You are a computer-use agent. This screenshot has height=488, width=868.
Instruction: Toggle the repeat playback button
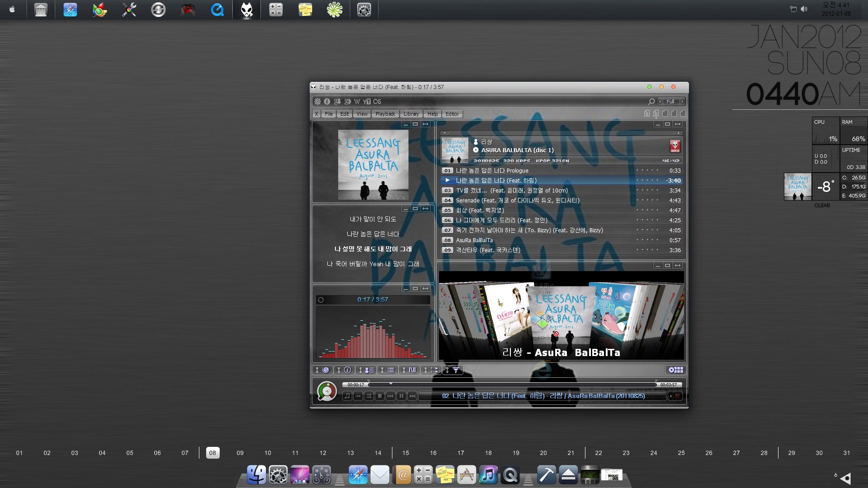coord(369,396)
